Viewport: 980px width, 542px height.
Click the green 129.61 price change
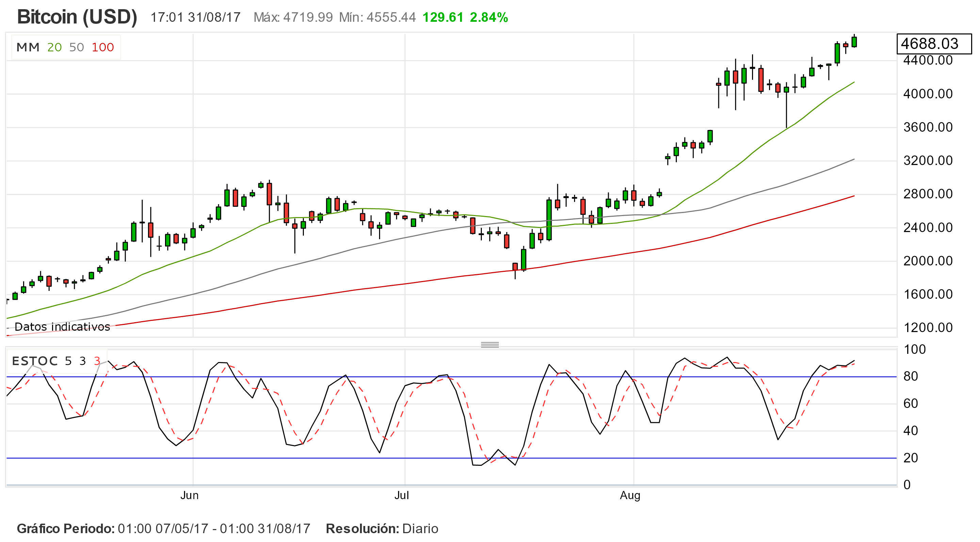pos(443,17)
